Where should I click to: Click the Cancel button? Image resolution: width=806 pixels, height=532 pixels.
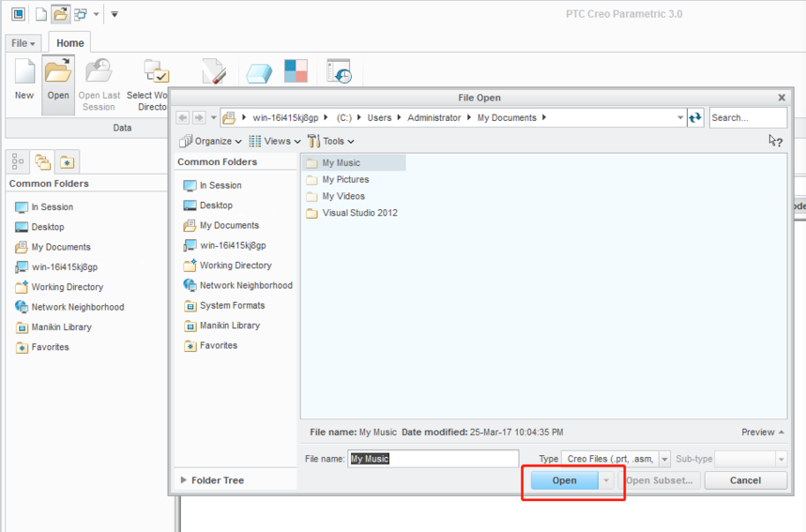(x=745, y=480)
